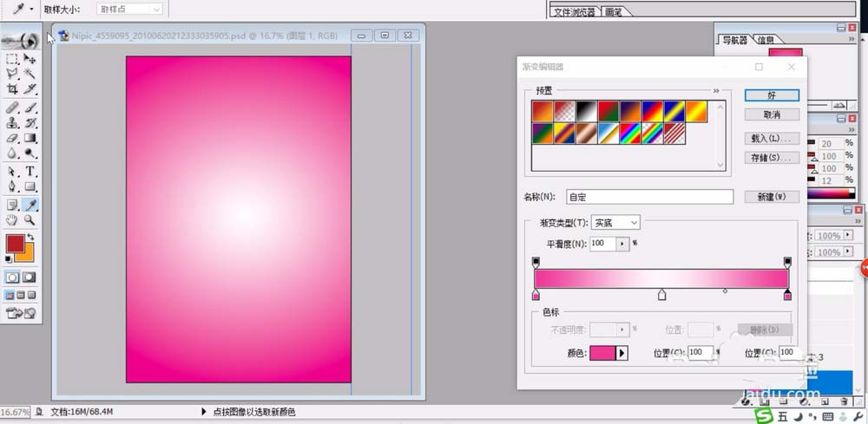Click the Jump to ImageReady icon
868x424 pixels.
click(x=21, y=313)
